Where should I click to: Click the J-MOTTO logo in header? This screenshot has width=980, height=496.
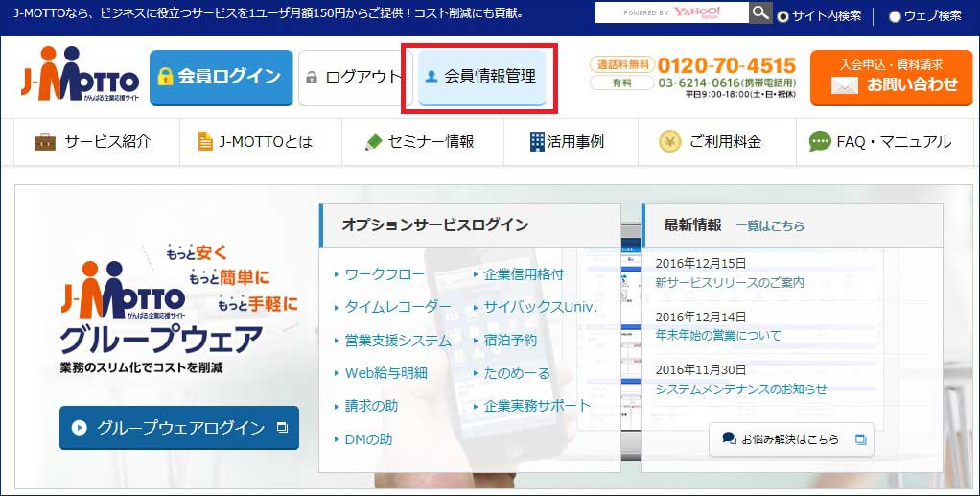coord(80,74)
